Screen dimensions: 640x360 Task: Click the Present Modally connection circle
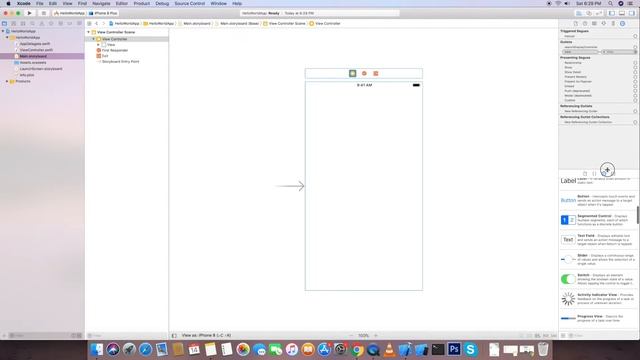tap(635, 77)
